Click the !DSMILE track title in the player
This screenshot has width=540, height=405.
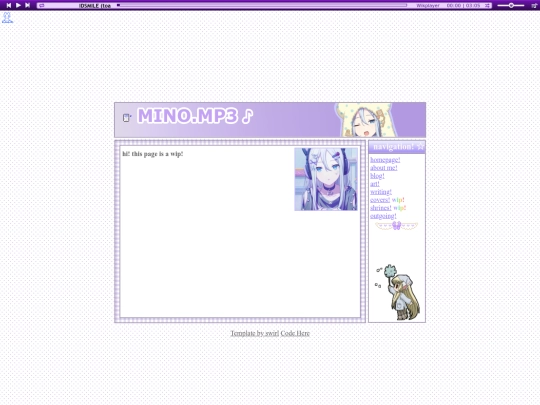point(95,6)
